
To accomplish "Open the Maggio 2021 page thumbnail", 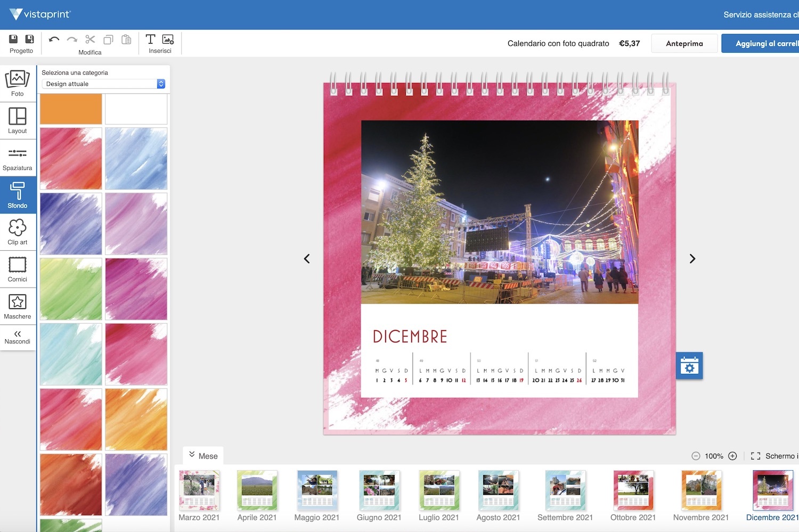I will click(x=317, y=490).
